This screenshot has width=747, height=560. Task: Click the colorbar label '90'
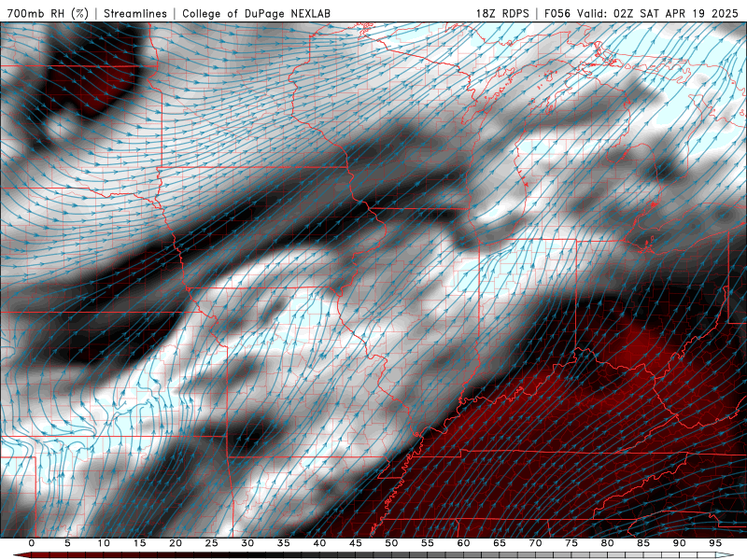[680, 543]
